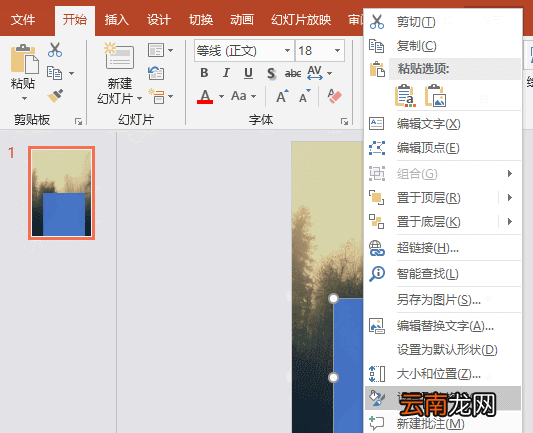This screenshot has height=433, width=533.
Task: Choose 大小和位置(Z)... menu entry
Action: coord(443,374)
